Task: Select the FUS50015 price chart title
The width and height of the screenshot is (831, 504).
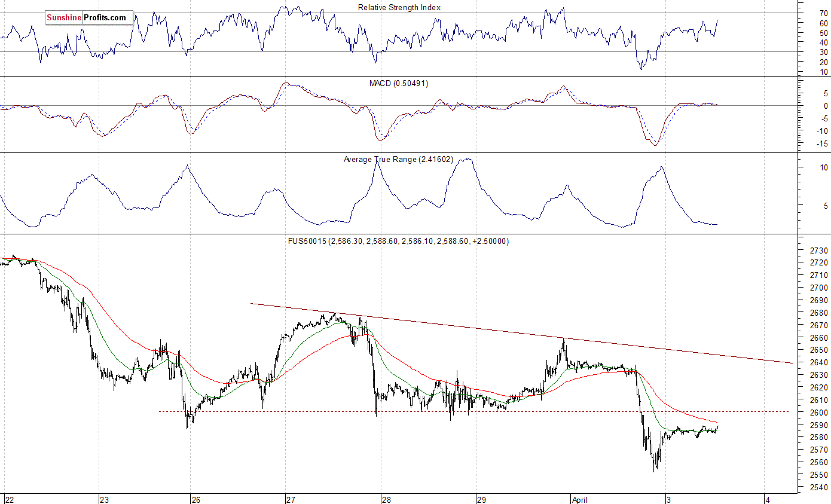Action: pos(398,241)
